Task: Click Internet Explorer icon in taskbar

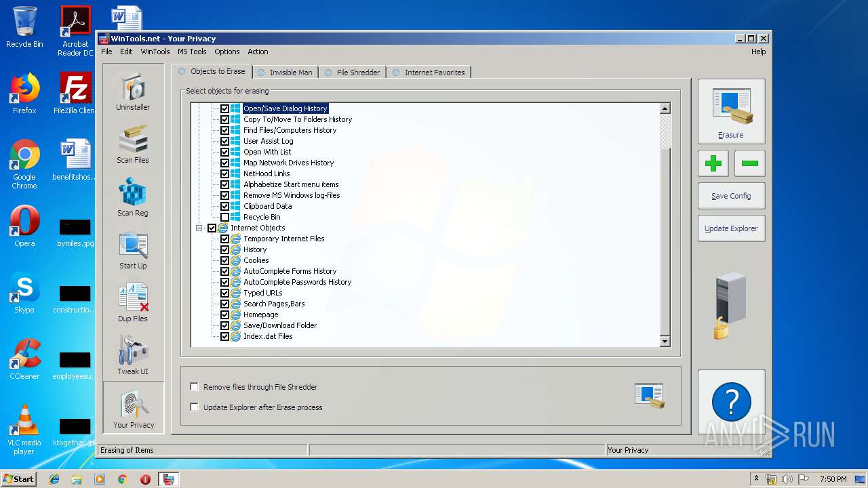Action: click(x=54, y=479)
